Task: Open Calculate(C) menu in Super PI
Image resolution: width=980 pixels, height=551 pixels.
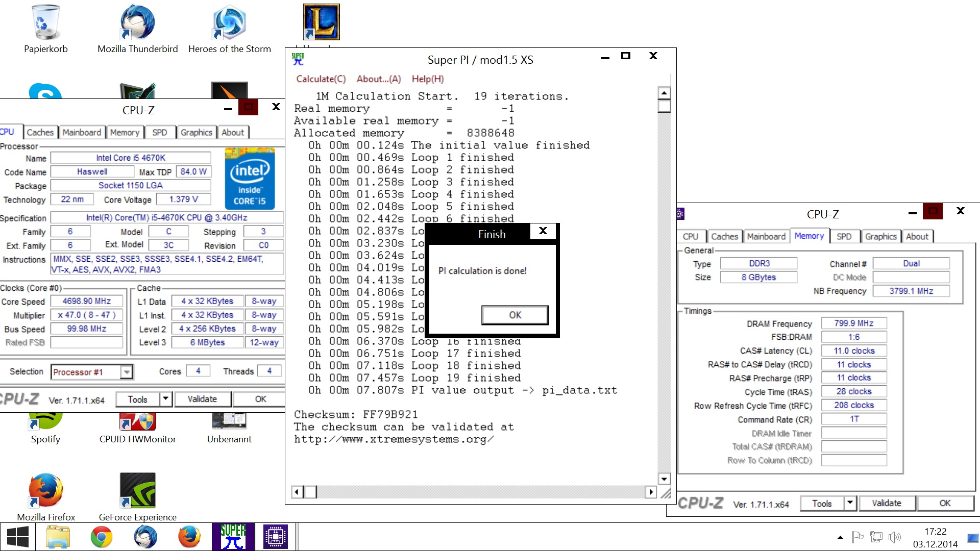Action: click(321, 79)
